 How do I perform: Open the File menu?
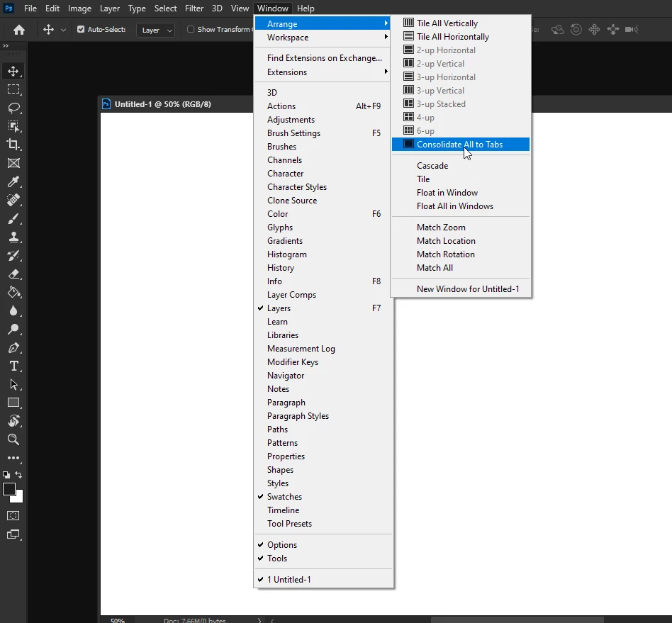[x=30, y=8]
